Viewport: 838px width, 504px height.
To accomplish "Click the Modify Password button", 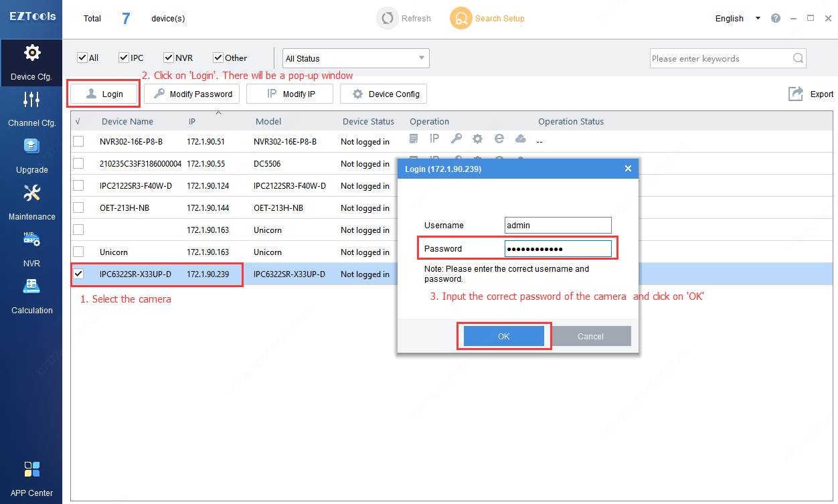I will point(191,94).
